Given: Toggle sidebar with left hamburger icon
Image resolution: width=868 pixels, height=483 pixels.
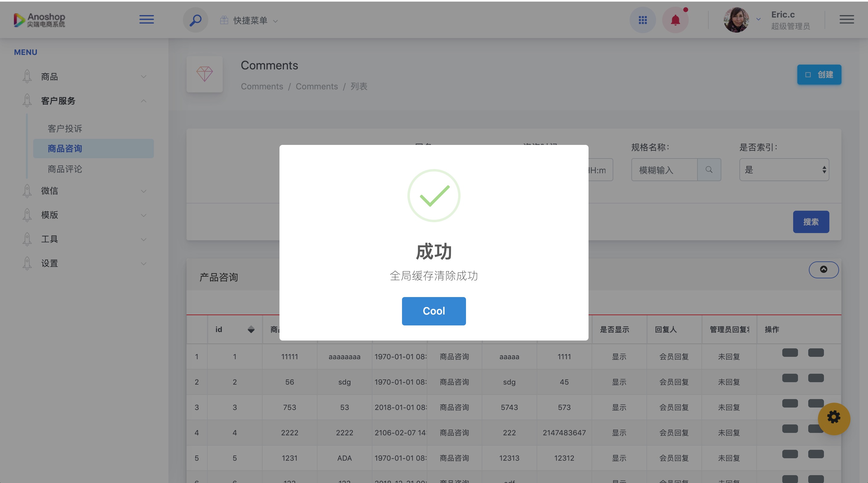Looking at the screenshot, I should [x=147, y=20].
